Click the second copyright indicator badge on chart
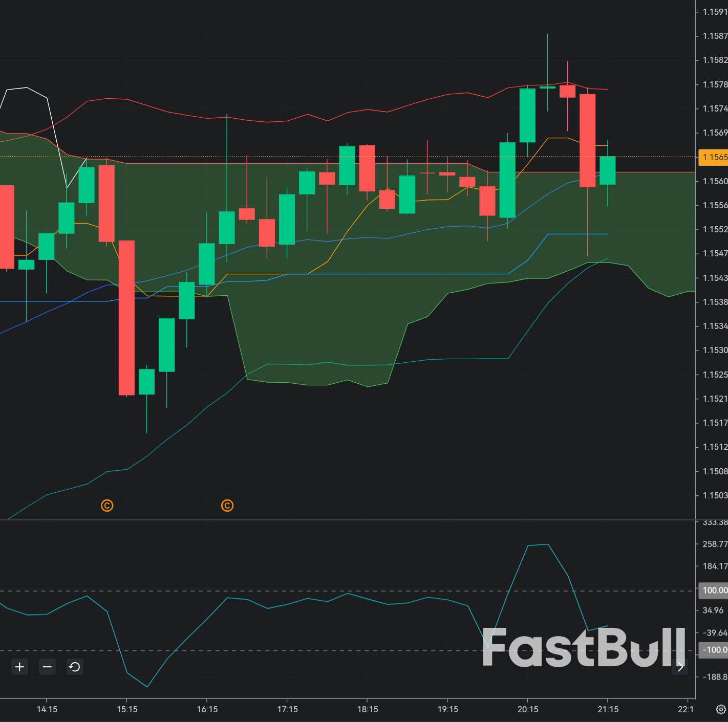Screen dimensions: 728x722 click(227, 506)
